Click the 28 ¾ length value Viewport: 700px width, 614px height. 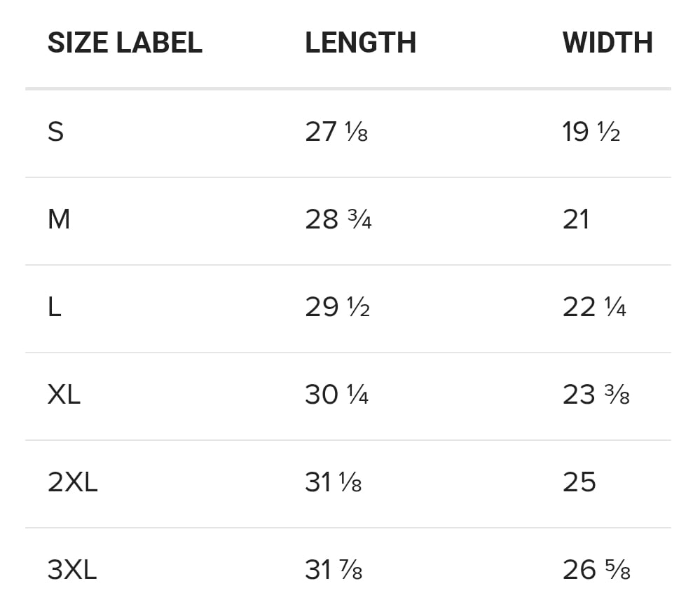click(x=338, y=219)
